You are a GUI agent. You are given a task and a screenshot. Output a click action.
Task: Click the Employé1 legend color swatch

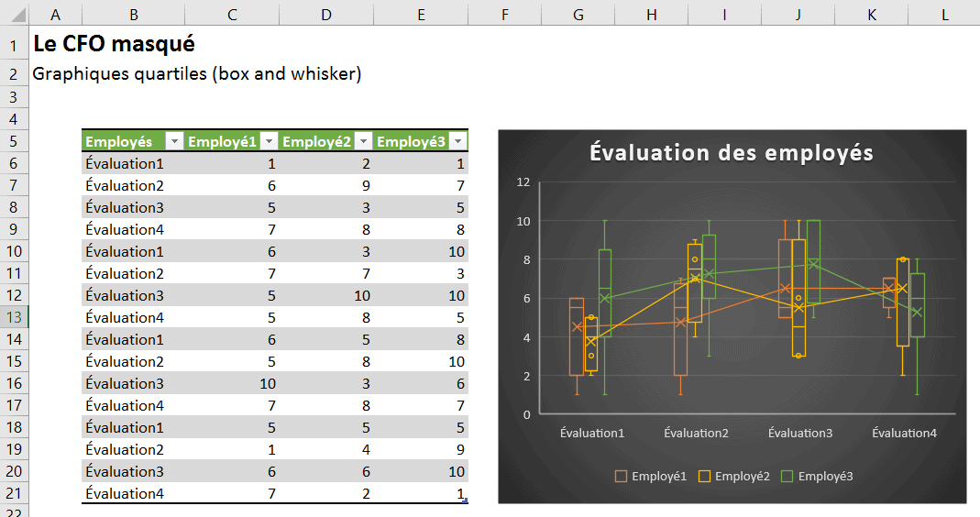point(622,476)
